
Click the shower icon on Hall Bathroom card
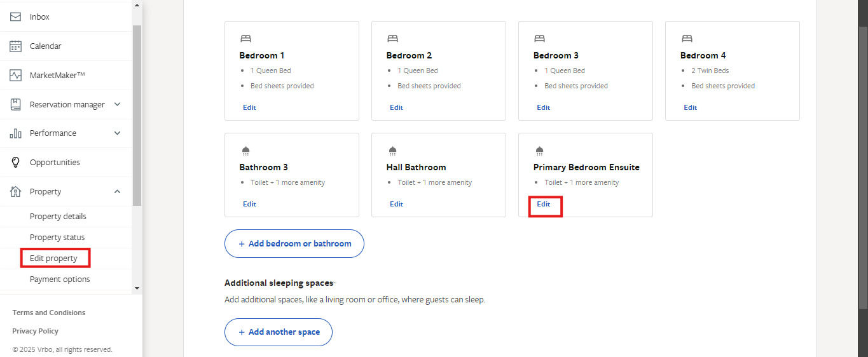pyautogui.click(x=392, y=151)
